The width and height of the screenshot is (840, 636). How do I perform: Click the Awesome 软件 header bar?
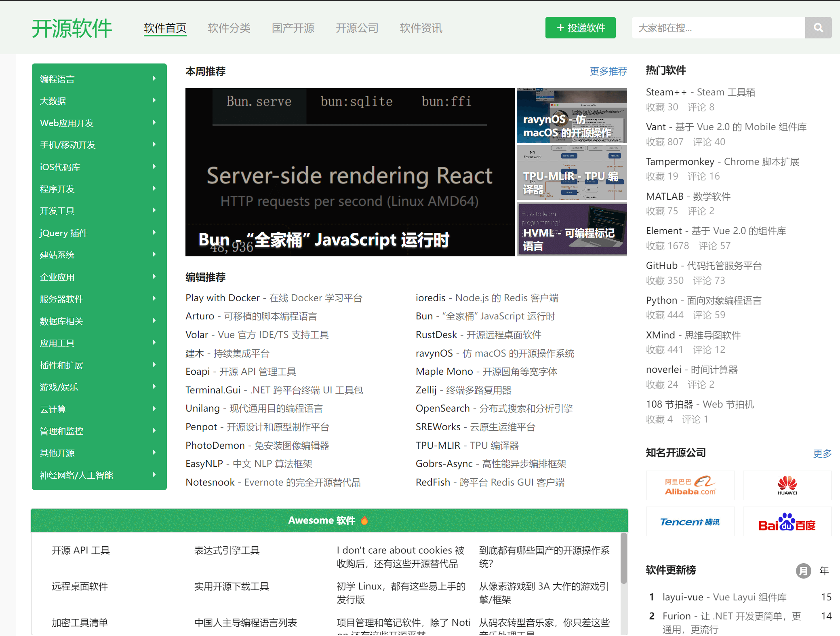329,520
